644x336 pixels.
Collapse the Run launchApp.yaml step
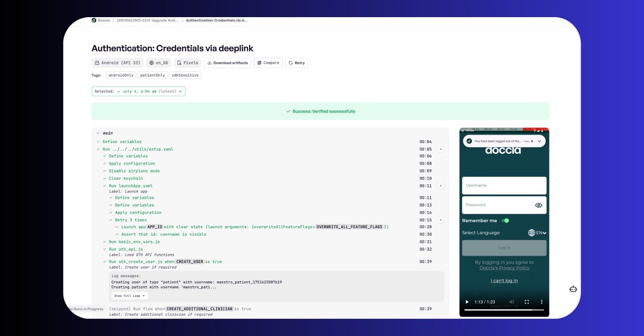pyautogui.click(x=441, y=186)
